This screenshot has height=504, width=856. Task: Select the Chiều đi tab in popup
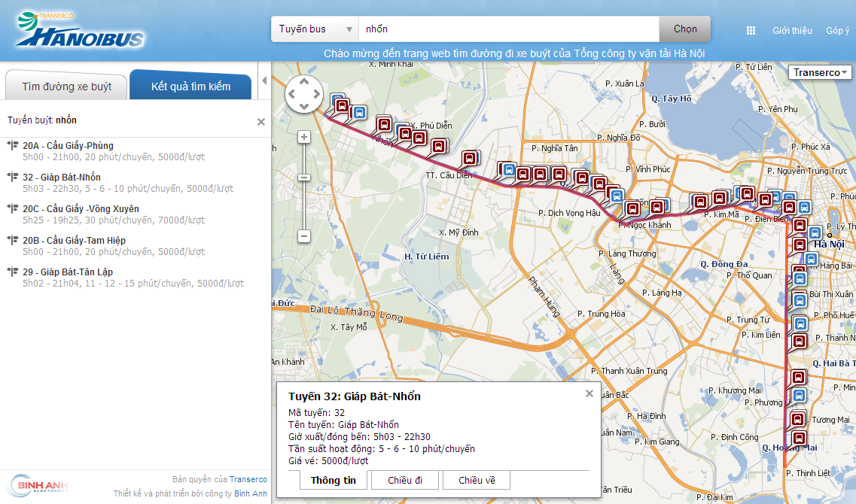(405, 480)
